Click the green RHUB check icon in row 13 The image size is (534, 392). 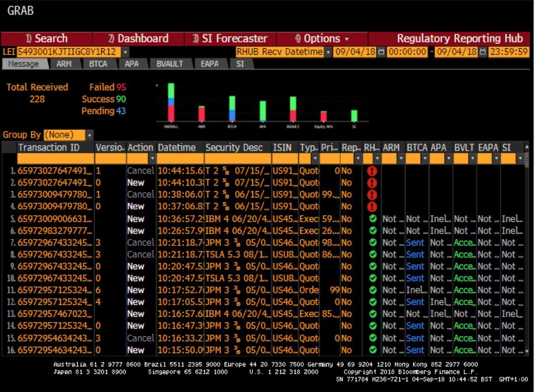pos(372,314)
